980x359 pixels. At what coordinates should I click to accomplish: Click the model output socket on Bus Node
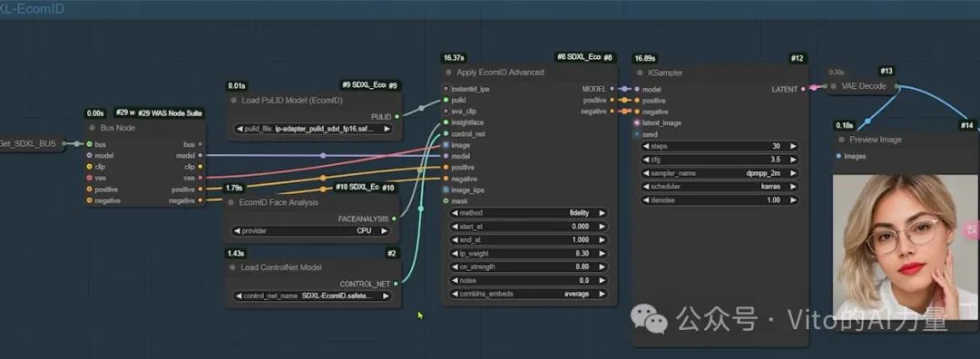coord(200,155)
